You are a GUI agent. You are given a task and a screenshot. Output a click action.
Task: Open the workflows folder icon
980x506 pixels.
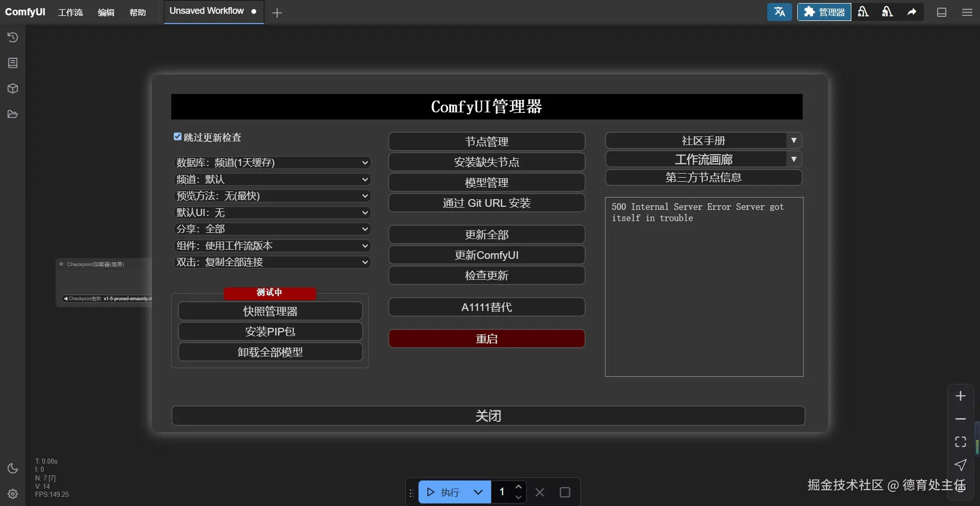click(x=13, y=114)
